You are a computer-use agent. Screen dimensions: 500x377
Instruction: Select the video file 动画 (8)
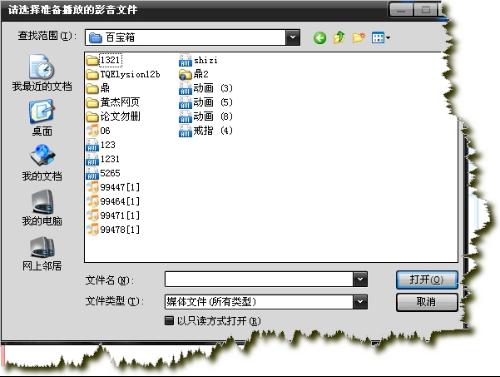[206, 116]
